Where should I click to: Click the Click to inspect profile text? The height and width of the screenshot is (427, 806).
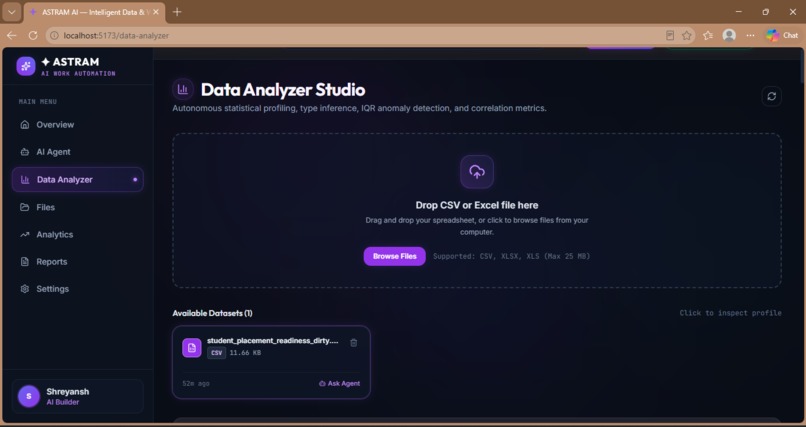[730, 313]
